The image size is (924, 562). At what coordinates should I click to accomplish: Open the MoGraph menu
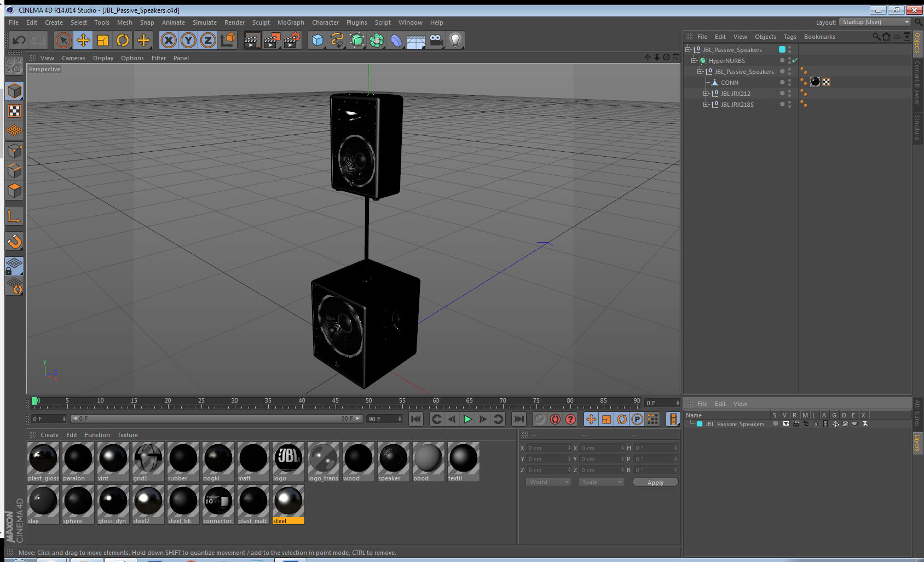291,22
